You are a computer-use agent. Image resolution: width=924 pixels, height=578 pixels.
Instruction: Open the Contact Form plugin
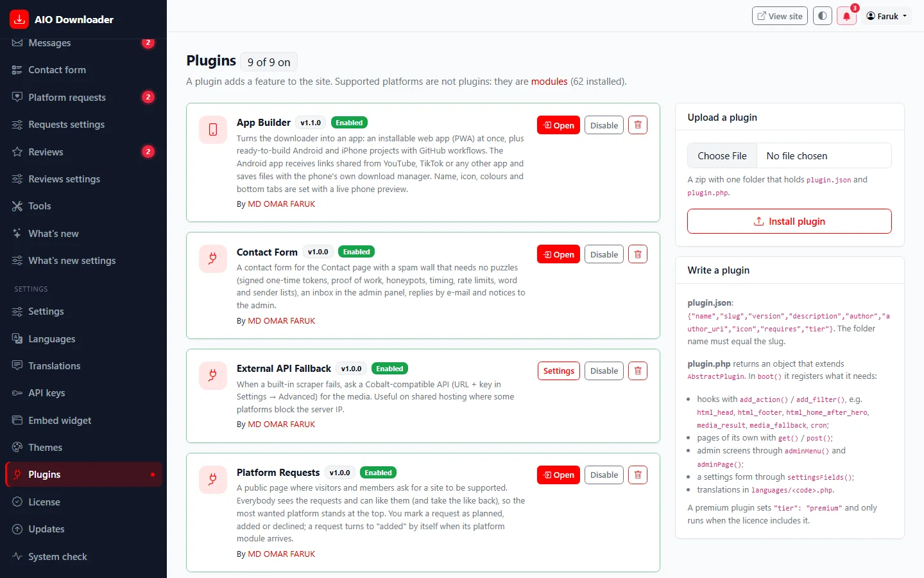coord(558,254)
